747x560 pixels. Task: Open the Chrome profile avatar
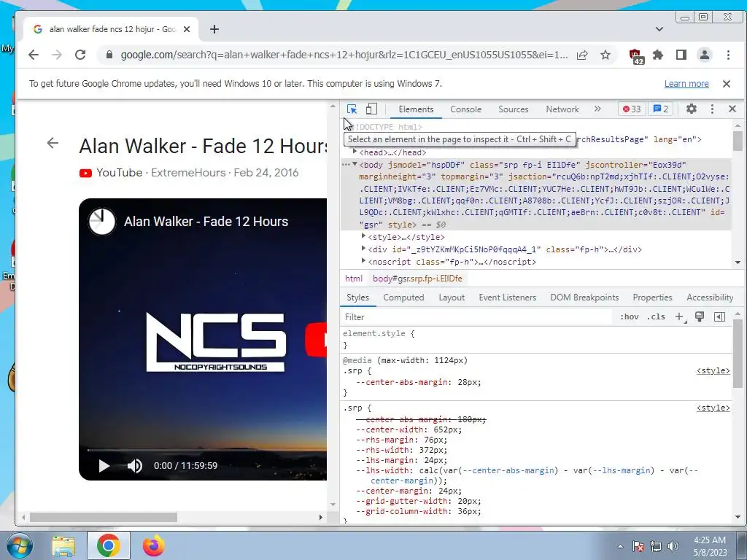coord(705,55)
